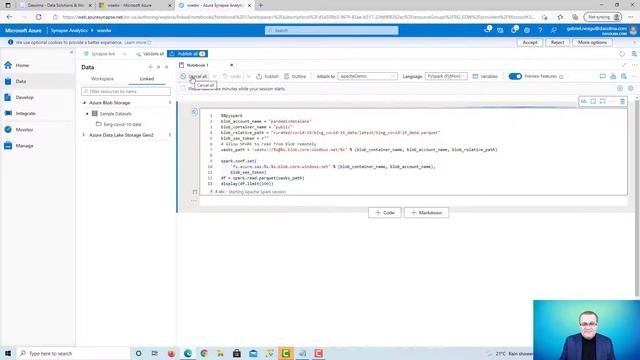The width and height of the screenshot is (640, 360).
Task: Click the Filter resources by name field
Action: click(126, 91)
